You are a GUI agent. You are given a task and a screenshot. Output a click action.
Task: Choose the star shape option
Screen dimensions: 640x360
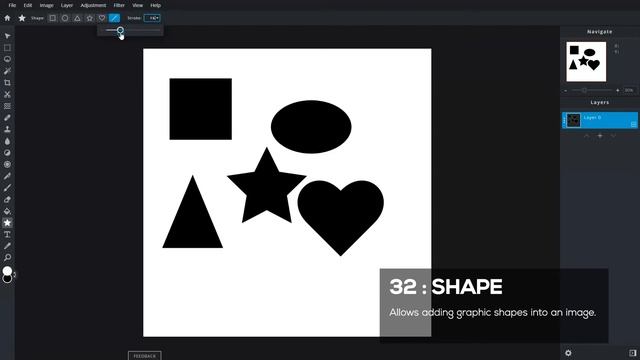coord(90,18)
